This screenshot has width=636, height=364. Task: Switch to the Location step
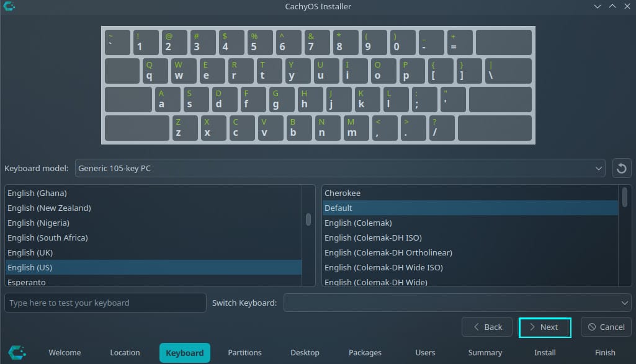coord(125,353)
